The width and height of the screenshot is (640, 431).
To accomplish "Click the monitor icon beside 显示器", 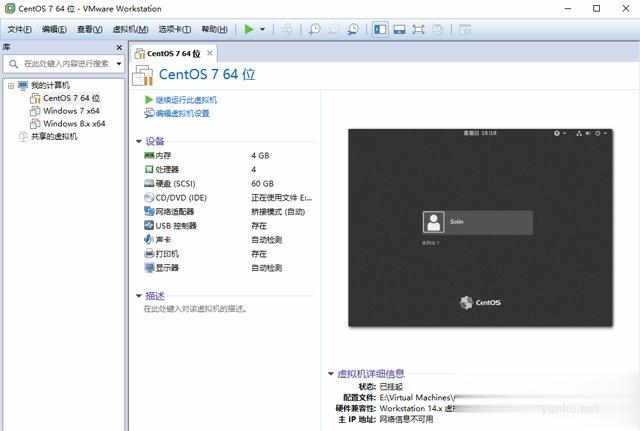I will pyautogui.click(x=149, y=268).
